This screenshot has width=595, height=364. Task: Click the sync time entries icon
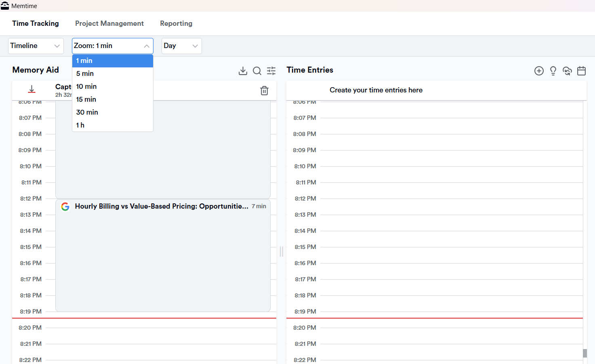click(x=567, y=71)
